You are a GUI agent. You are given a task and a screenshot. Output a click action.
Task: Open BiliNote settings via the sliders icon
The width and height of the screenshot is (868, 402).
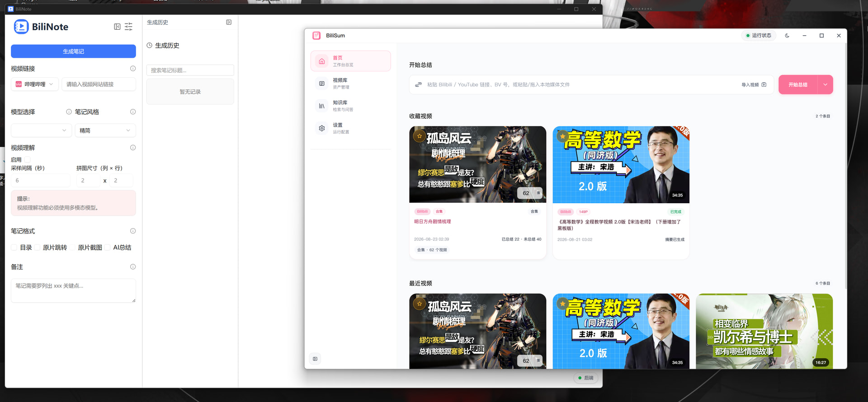[x=129, y=27]
